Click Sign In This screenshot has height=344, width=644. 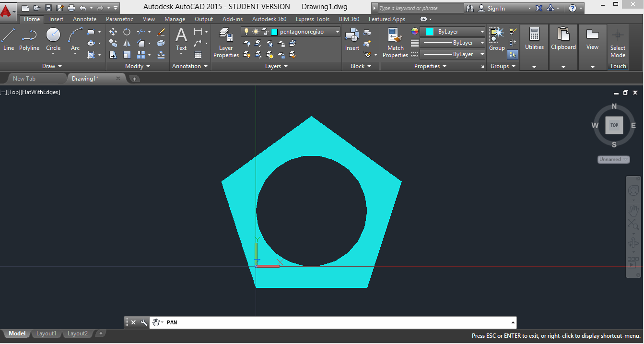(x=496, y=9)
